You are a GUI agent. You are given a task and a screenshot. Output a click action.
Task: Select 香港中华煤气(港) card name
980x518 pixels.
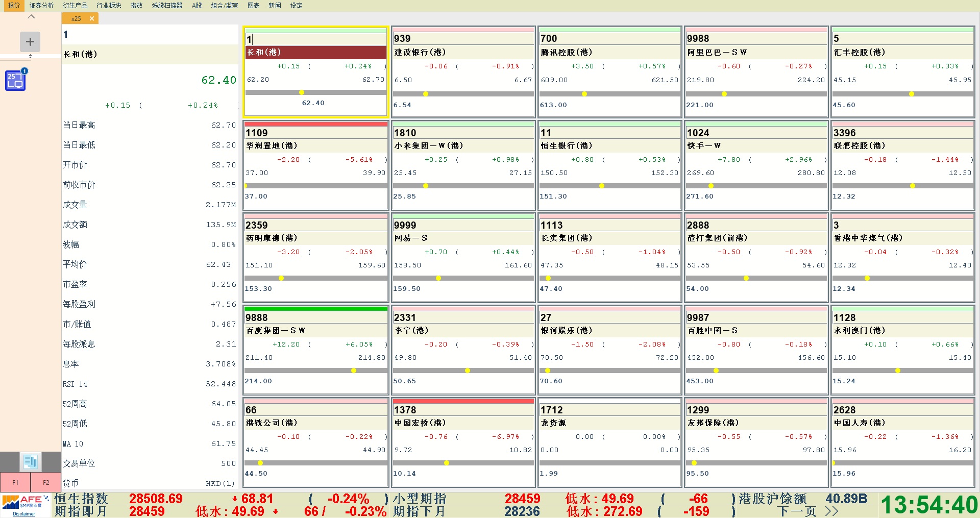(x=868, y=238)
